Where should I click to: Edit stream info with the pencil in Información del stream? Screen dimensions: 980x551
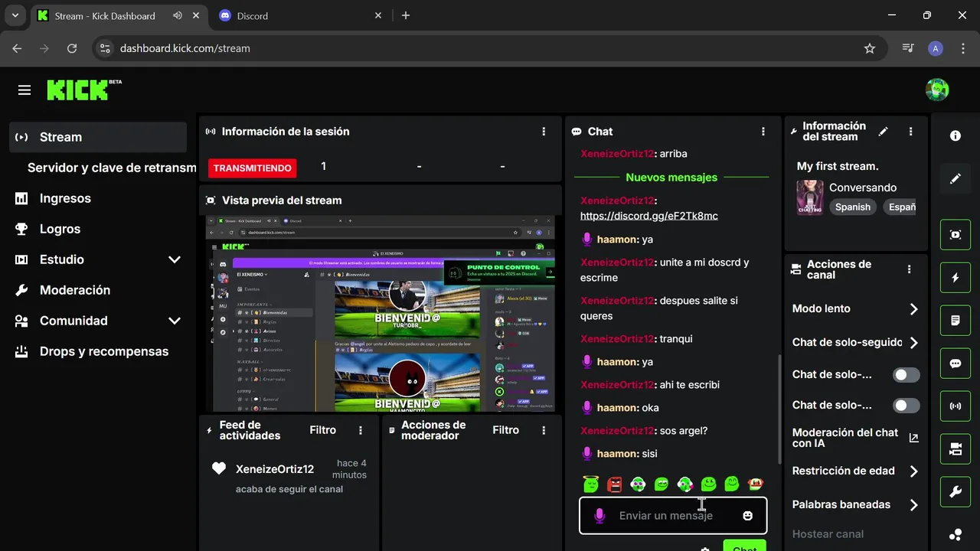[884, 132]
